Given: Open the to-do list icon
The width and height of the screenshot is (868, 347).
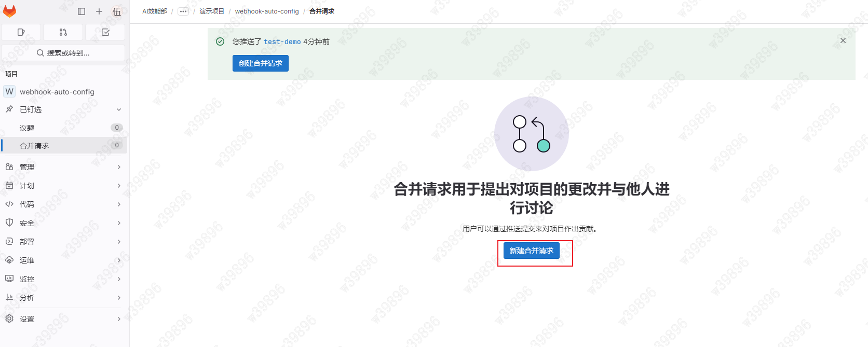Looking at the screenshot, I should (105, 32).
